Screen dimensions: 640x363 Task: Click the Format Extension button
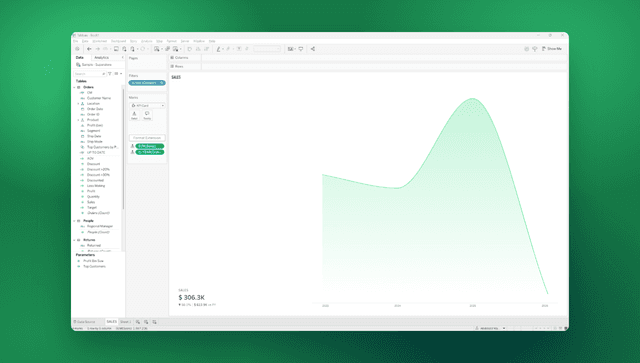pos(147,138)
